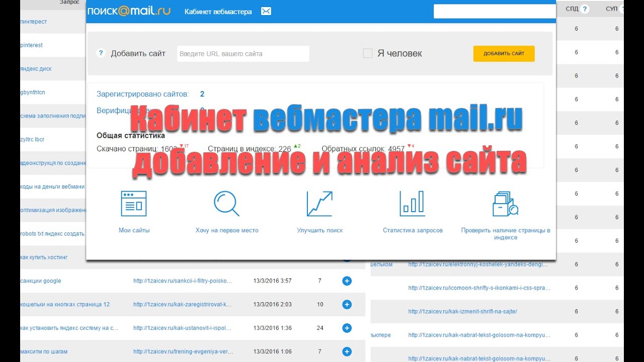The image size is (644, 362).
Task: Open the Статистика запросов bar chart icon
Action: point(413,204)
